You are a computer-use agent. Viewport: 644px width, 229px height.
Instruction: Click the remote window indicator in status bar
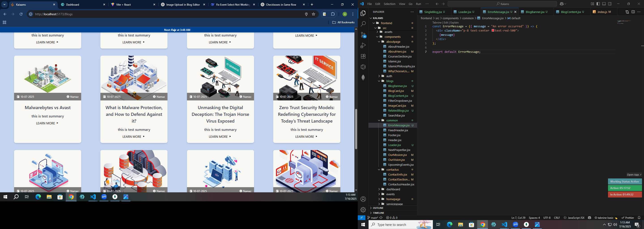362,218
